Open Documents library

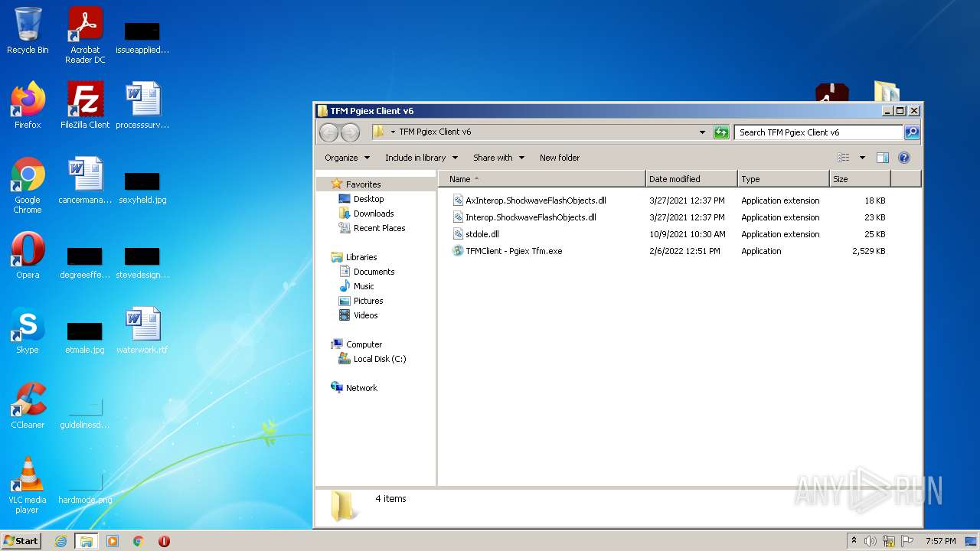coord(374,272)
